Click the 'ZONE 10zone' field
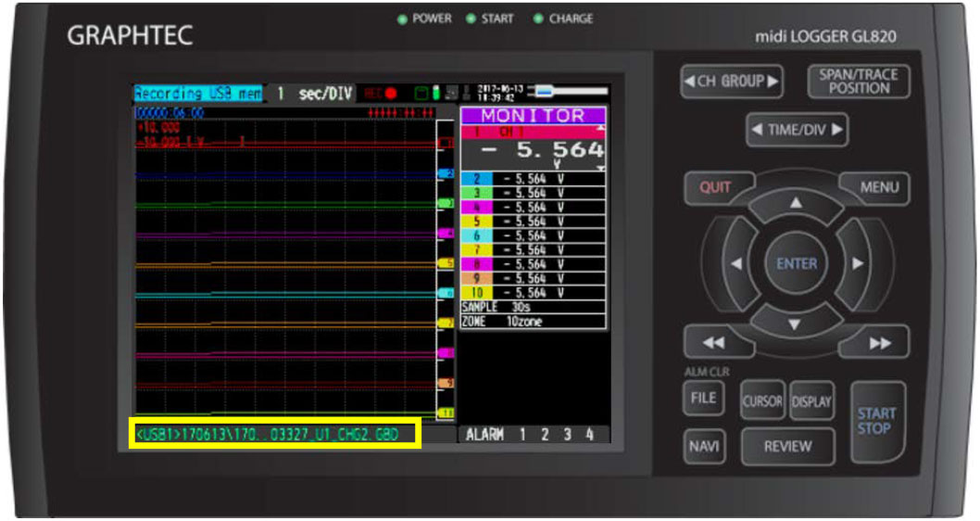This screenshot has width=980, height=521. click(x=534, y=322)
